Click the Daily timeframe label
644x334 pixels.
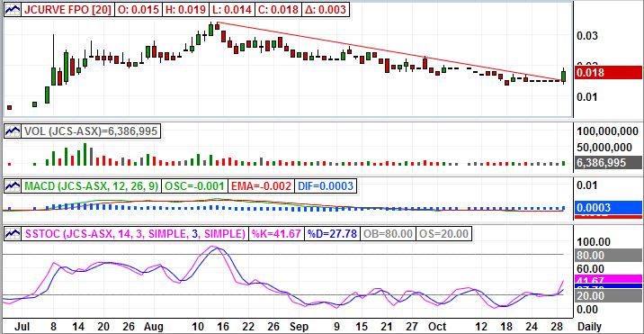coord(590,327)
